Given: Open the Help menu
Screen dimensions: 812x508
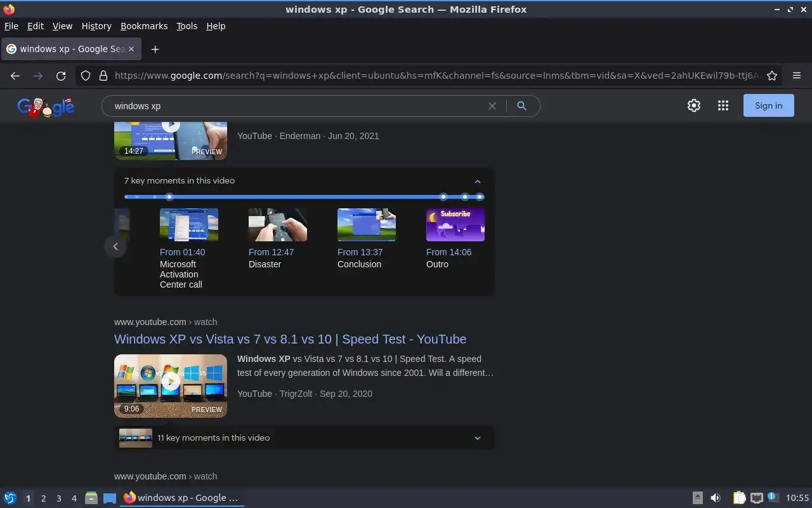Looking at the screenshot, I should (216, 26).
